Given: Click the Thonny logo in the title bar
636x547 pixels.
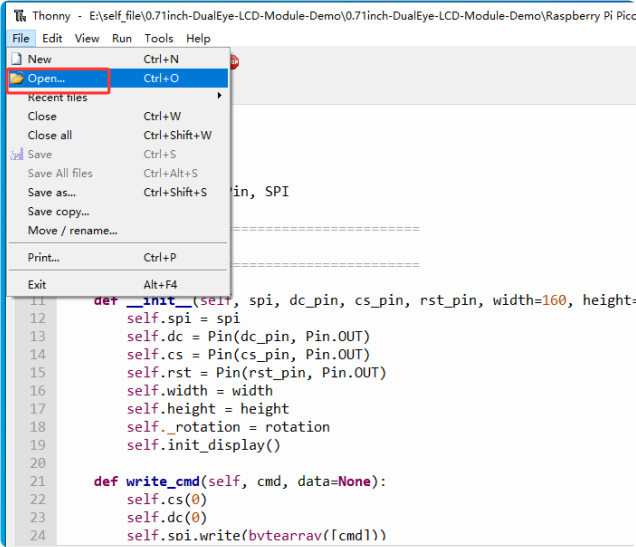Looking at the screenshot, I should [18, 16].
